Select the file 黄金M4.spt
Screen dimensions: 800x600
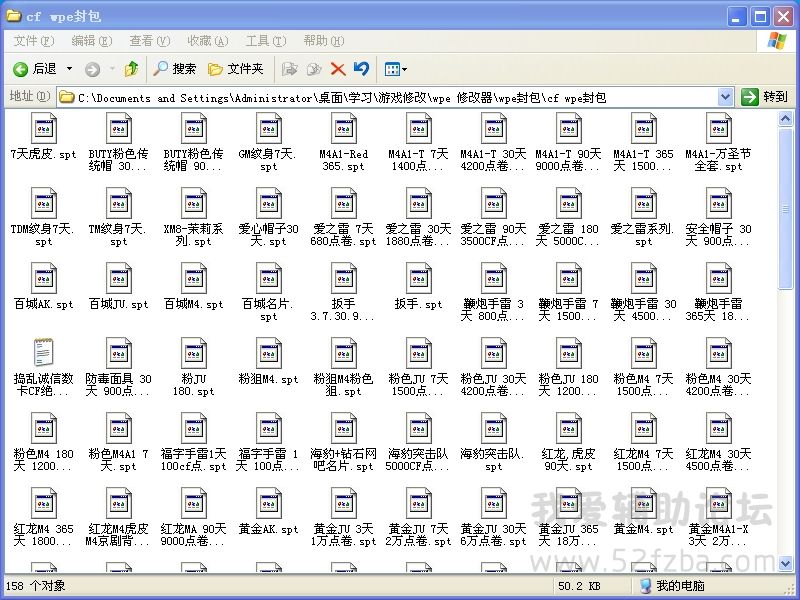coord(643,511)
